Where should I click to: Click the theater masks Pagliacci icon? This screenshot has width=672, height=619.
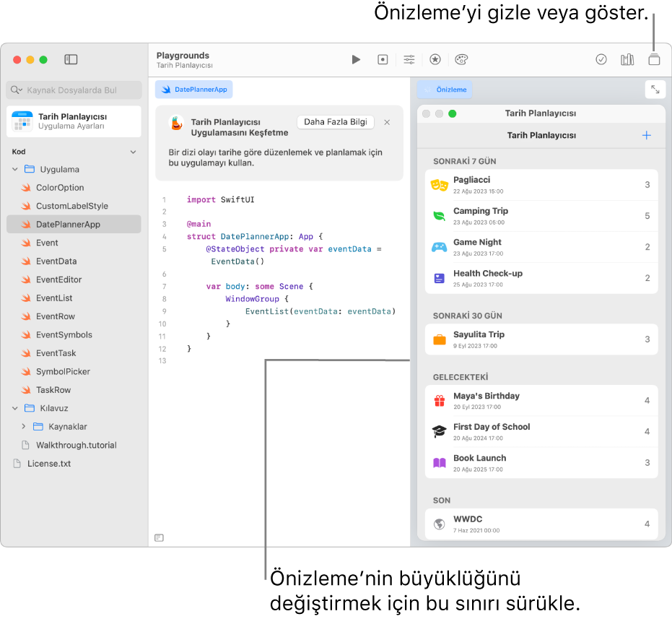(x=440, y=185)
